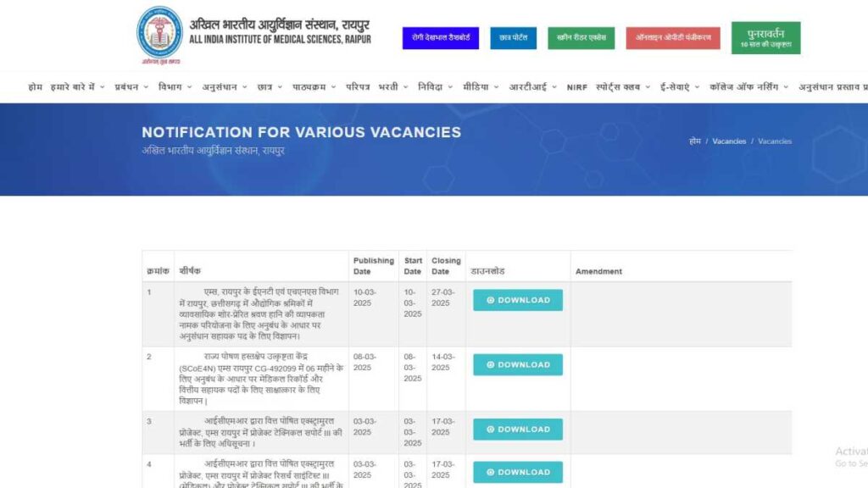Open the स्पोर्ट्स क्लब menu
This screenshot has height=488, width=868.
(623, 87)
